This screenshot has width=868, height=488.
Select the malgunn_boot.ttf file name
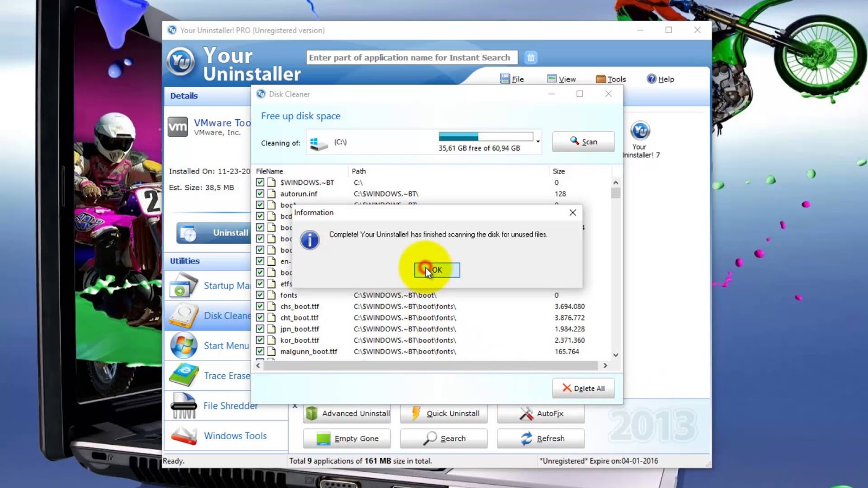[x=309, y=351]
